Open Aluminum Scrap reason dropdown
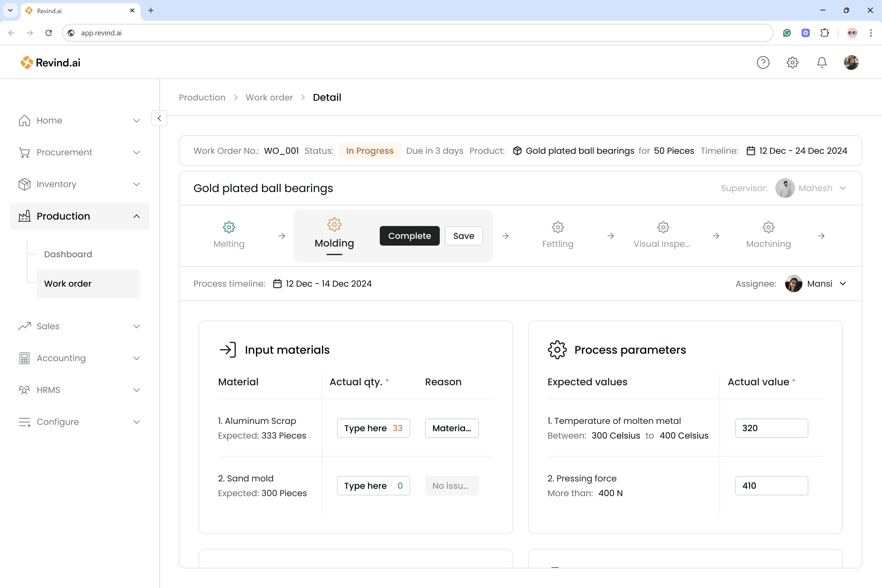 pos(451,428)
